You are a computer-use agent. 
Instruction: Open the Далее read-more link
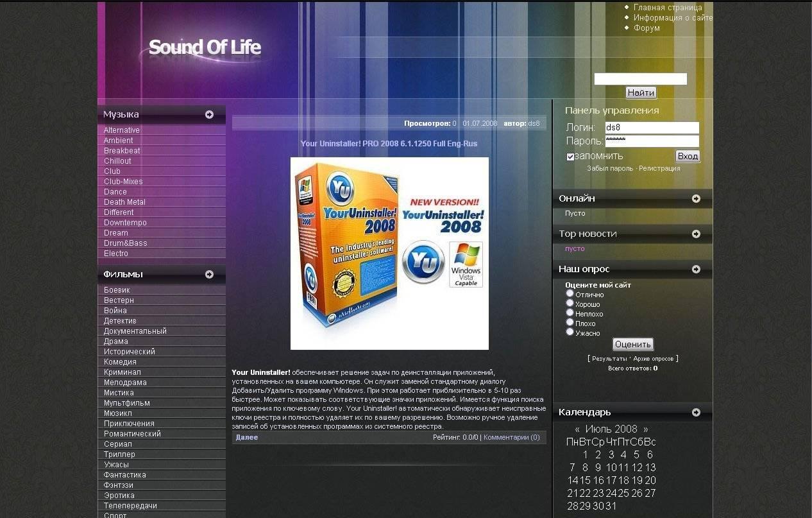pyautogui.click(x=247, y=437)
